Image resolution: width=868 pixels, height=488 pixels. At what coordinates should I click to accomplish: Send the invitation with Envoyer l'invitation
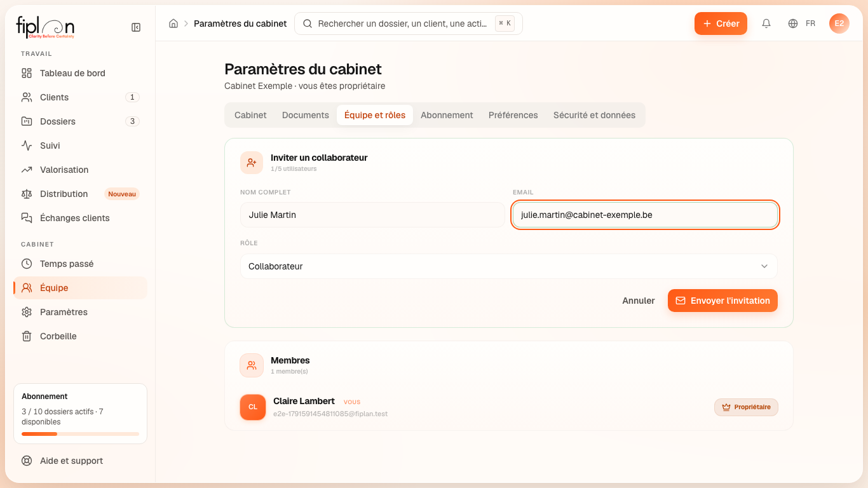click(x=722, y=301)
